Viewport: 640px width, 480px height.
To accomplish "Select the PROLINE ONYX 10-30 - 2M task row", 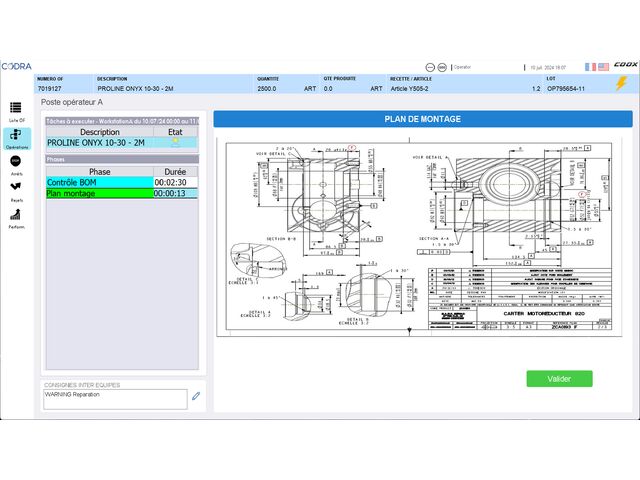I will [99, 143].
